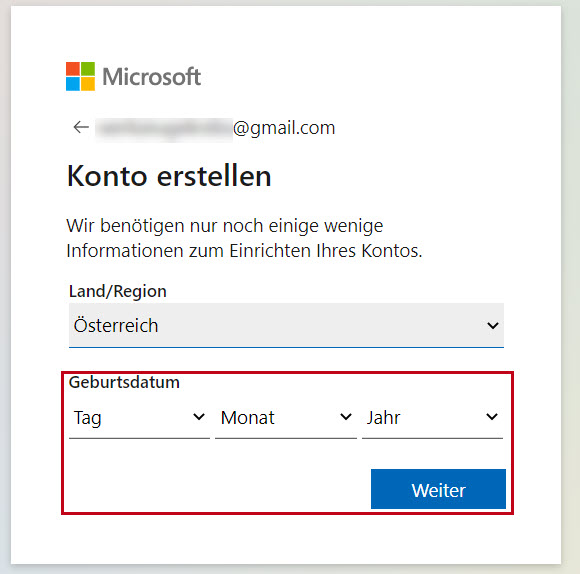The height and width of the screenshot is (574, 580).
Task: Click the chevron arrow beside Monat
Action: (x=345, y=417)
